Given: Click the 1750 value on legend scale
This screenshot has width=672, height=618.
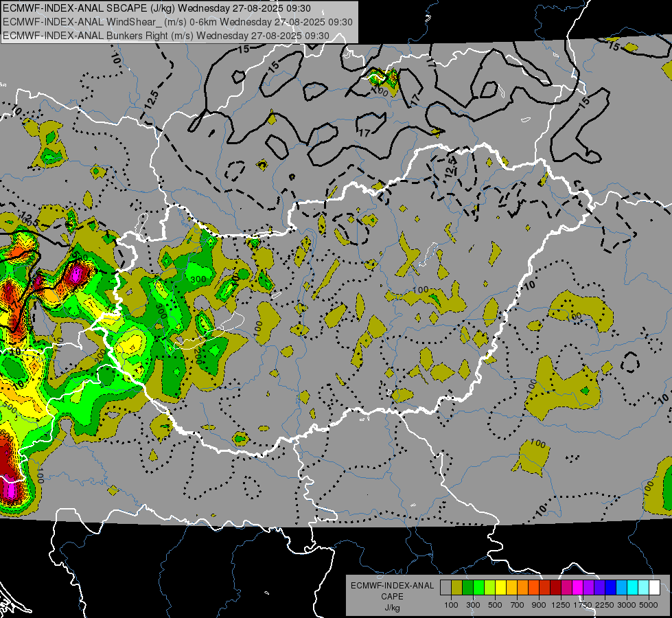Looking at the screenshot, I should [x=583, y=605].
